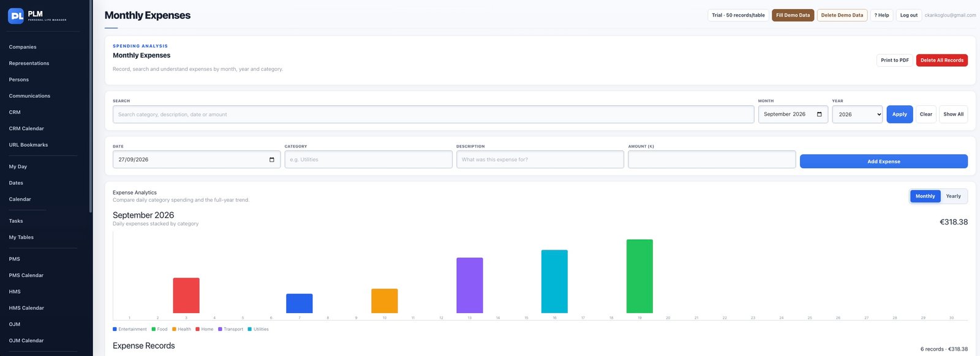Open the sidebar item labeled Calendar
Image resolution: width=980 pixels, height=356 pixels.
coord(20,199)
